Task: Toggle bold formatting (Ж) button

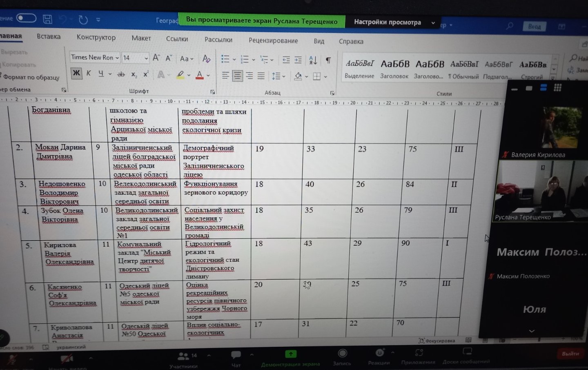Action: click(x=76, y=73)
